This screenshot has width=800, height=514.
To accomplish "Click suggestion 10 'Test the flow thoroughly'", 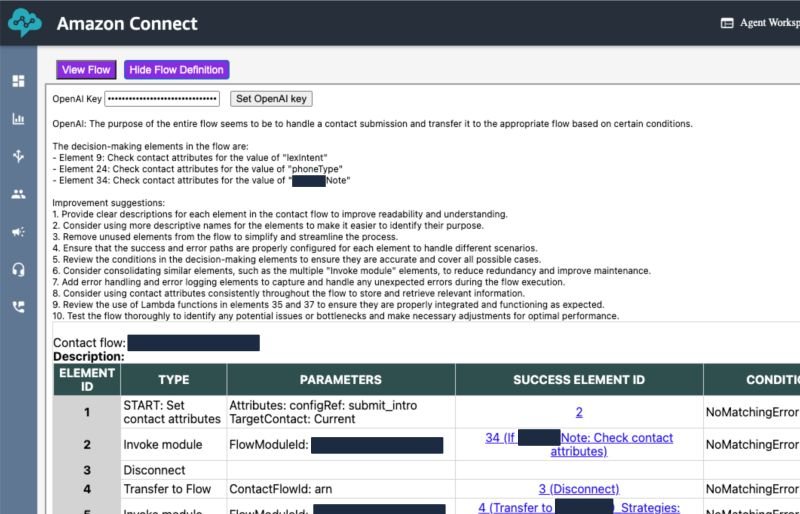I will point(336,316).
